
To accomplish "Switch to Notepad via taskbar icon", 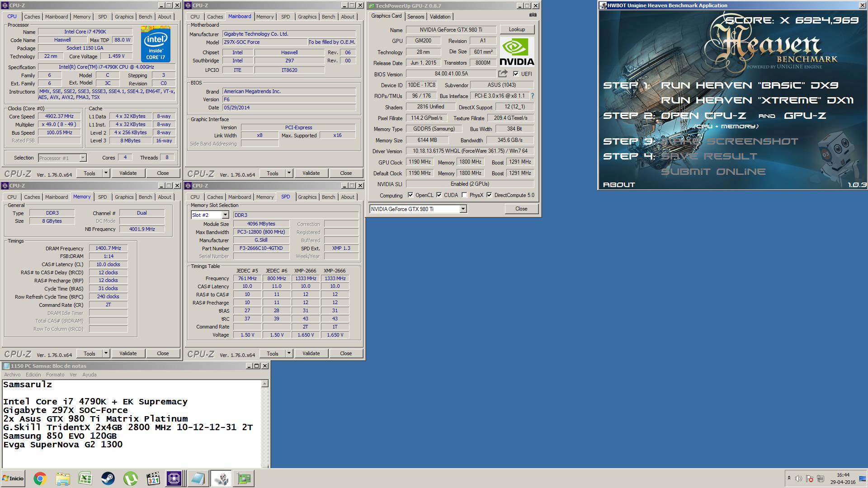I will click(198, 479).
